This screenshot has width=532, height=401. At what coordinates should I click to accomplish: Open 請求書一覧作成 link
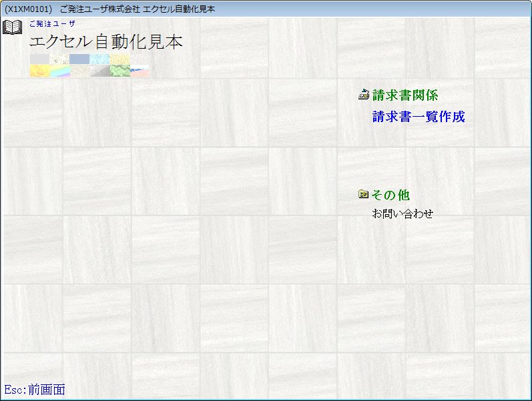pyautogui.click(x=419, y=116)
